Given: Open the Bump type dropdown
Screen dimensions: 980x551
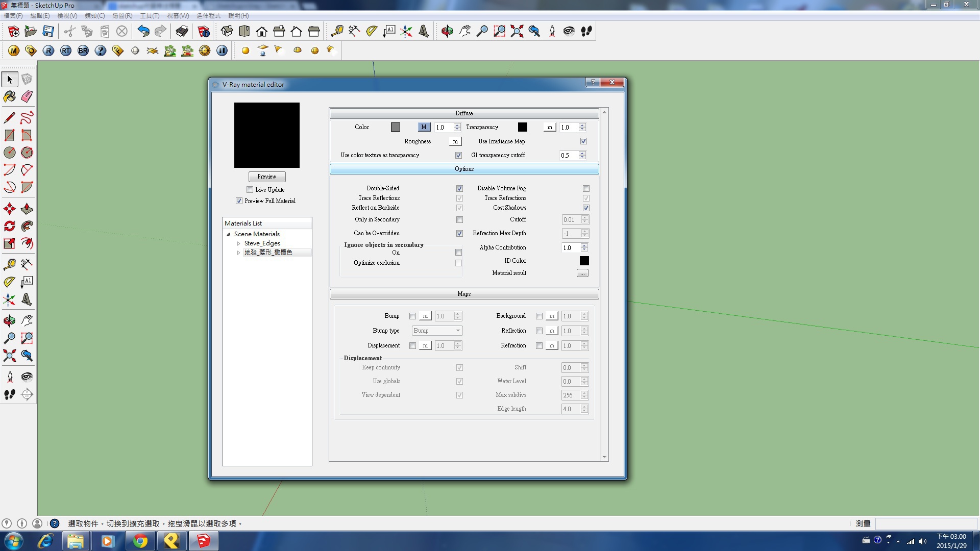Looking at the screenshot, I should click(x=437, y=331).
